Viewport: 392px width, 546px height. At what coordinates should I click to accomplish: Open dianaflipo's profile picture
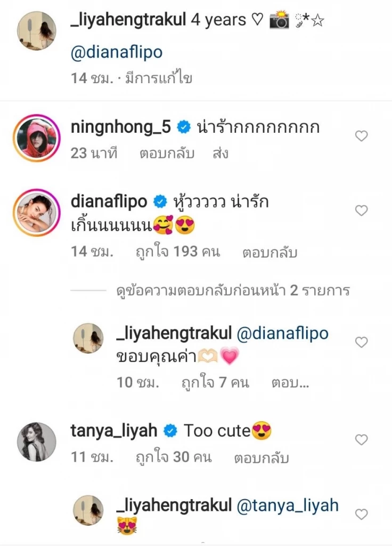pyautogui.click(x=36, y=212)
